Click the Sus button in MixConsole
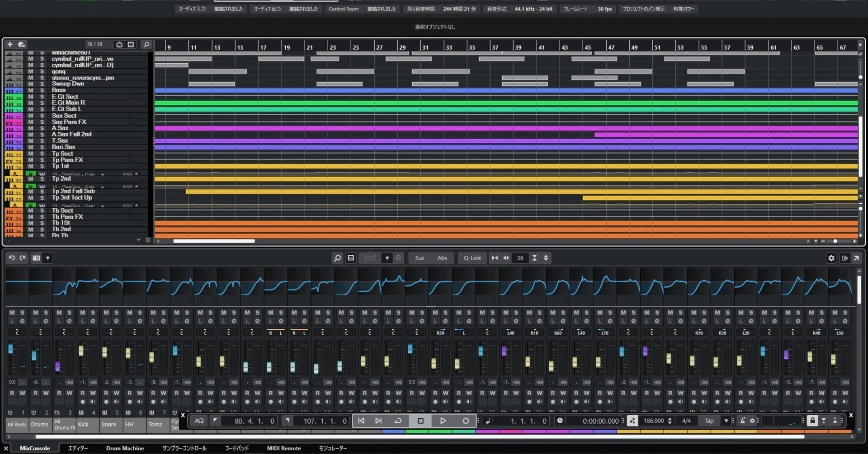This screenshot has height=454, width=868. (x=420, y=258)
